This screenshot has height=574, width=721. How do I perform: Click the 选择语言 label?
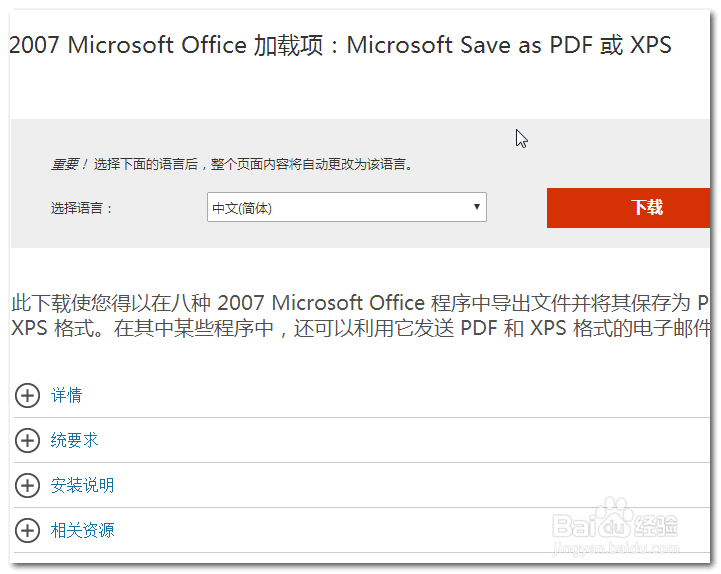(x=82, y=209)
